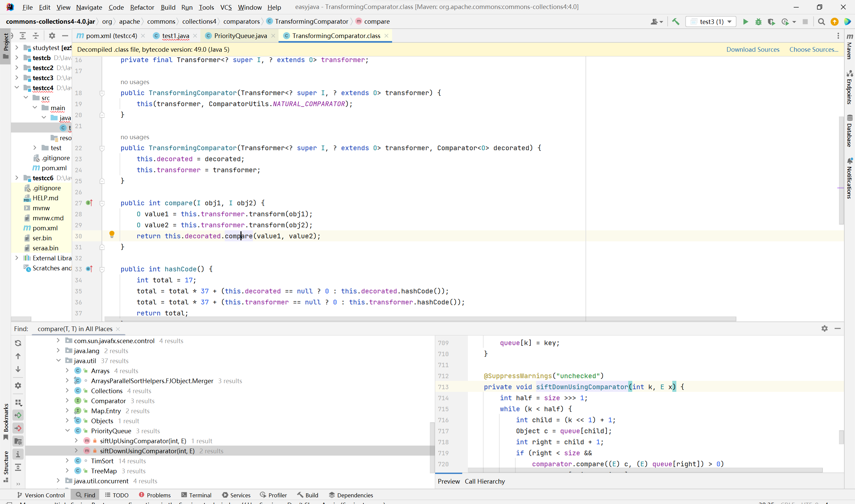Collapse all in Project panel toolbar
The image size is (855, 504).
click(36, 36)
